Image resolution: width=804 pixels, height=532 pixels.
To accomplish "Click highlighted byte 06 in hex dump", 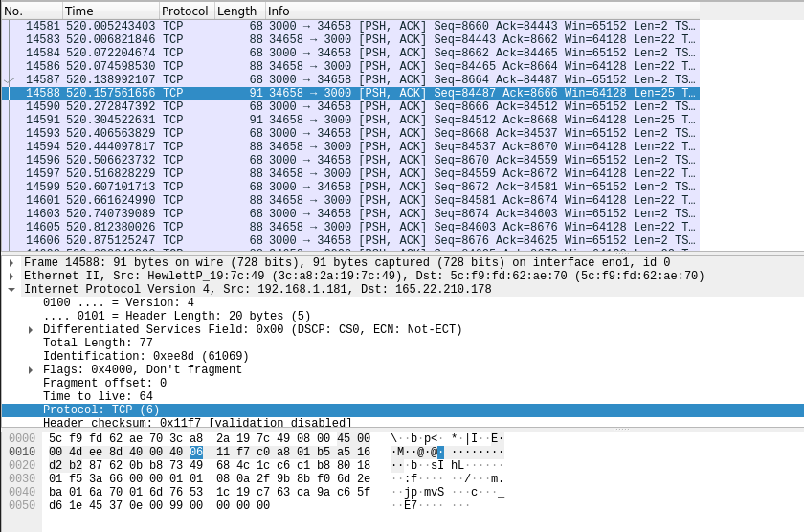I will [x=196, y=452].
